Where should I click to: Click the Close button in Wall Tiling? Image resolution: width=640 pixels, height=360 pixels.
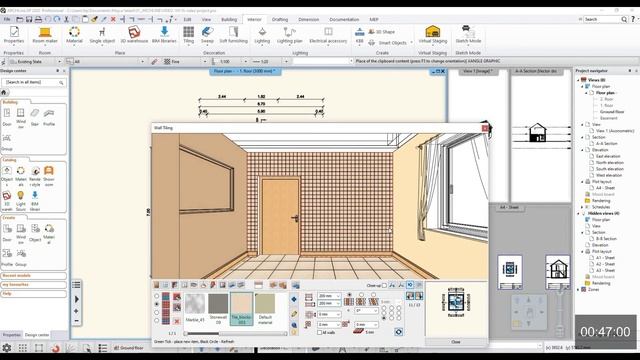click(456, 342)
